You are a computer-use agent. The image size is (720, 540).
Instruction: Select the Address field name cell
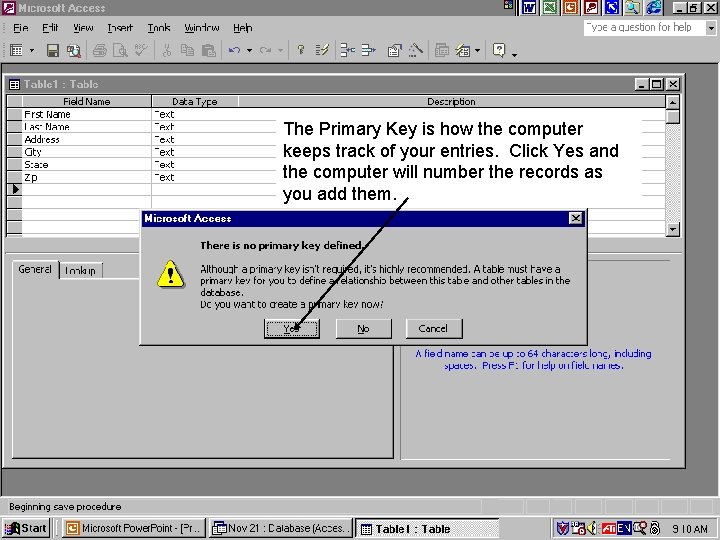point(87,140)
